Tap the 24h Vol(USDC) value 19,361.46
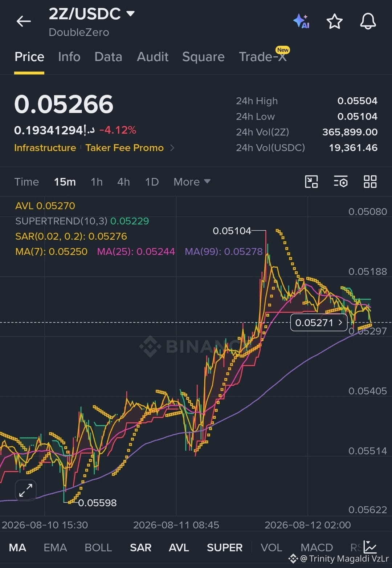Screen dimensions: 392x568 [353, 147]
